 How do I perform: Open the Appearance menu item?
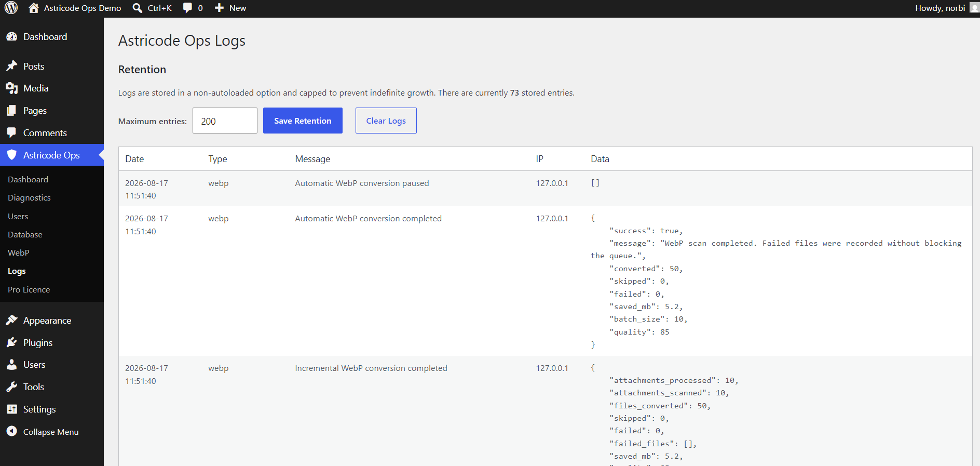click(52, 321)
